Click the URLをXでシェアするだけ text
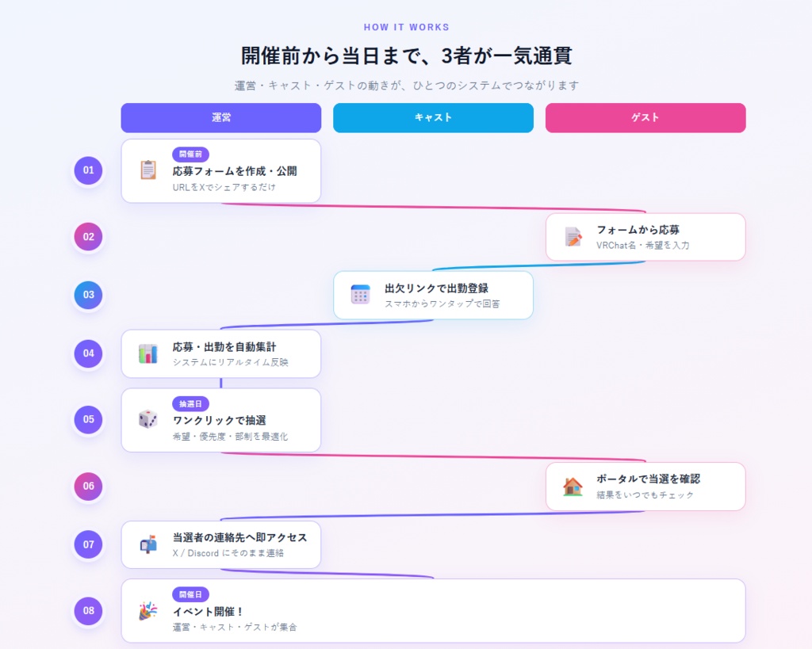Screen dimensions: 812x649 [x=224, y=187]
